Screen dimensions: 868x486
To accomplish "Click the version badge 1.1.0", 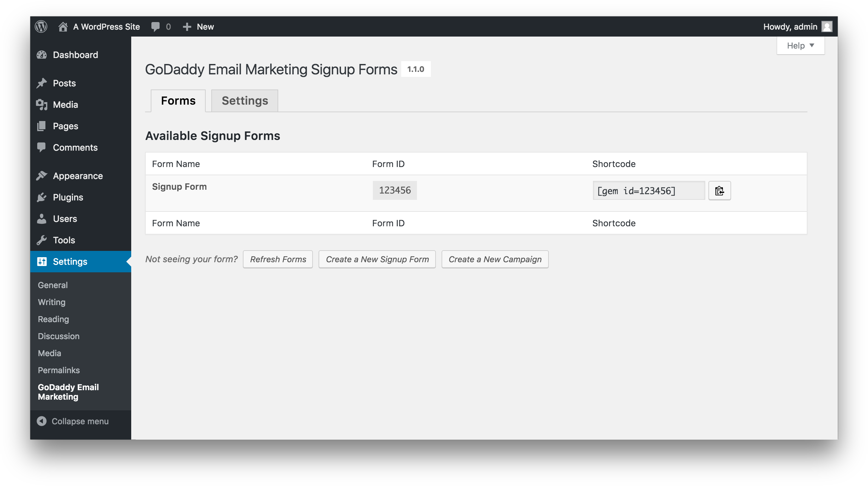I will [416, 69].
